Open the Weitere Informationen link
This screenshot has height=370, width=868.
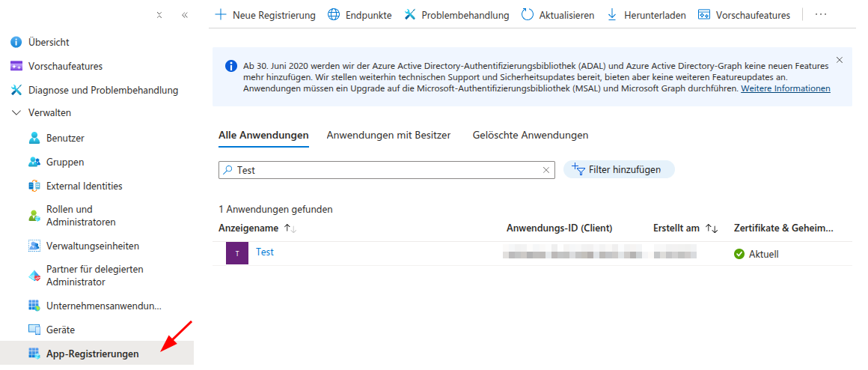click(785, 88)
